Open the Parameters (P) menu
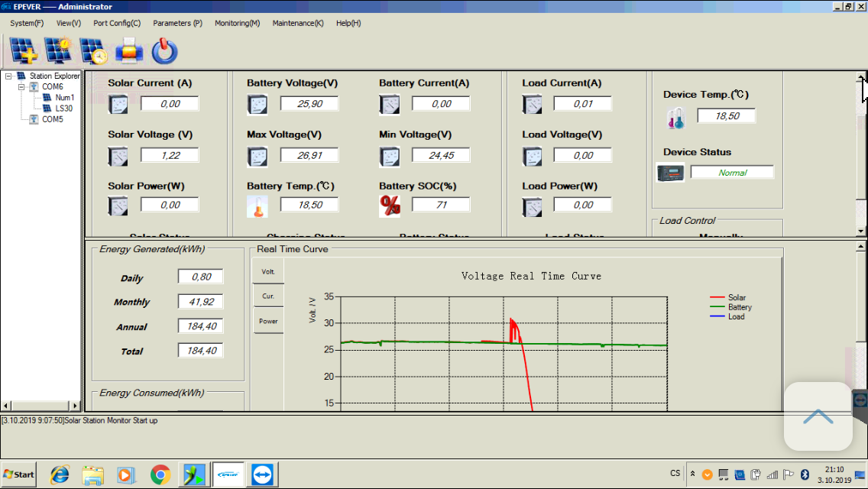868x489 pixels. [x=177, y=23]
